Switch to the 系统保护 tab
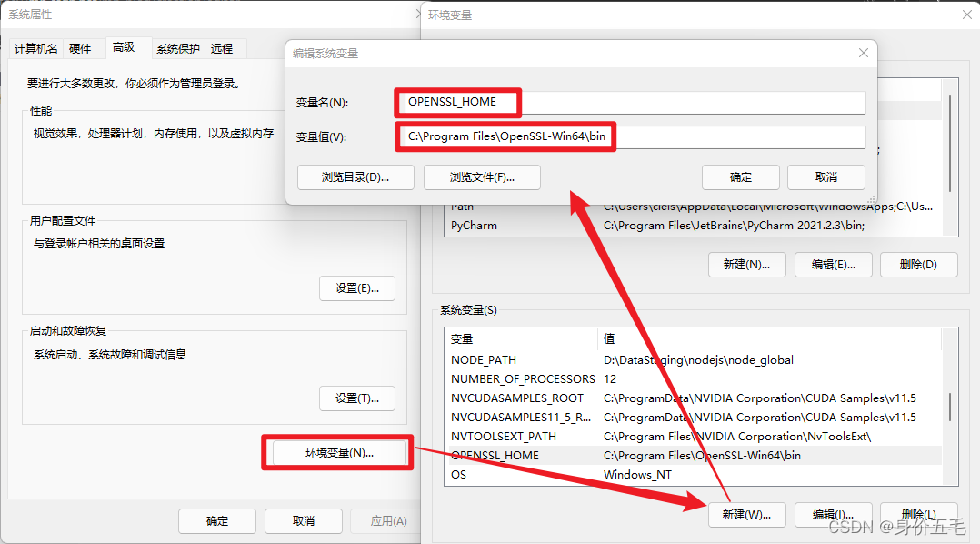This screenshot has width=980, height=544. (177, 48)
